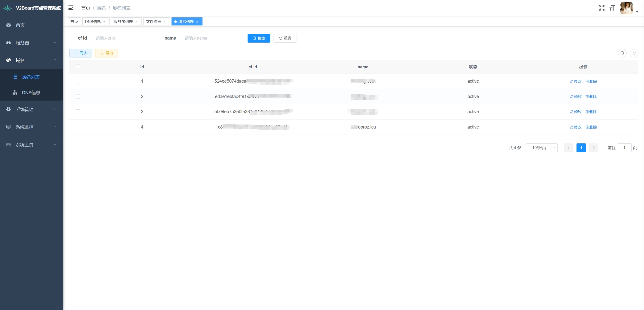The width and height of the screenshot is (644, 310).
Task: Switch to the 服务器列表 tab
Action: tap(123, 22)
